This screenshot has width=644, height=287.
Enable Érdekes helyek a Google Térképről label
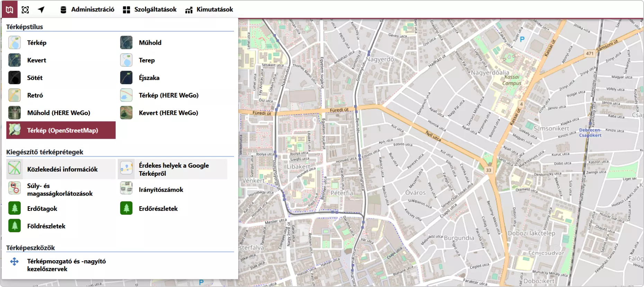click(174, 169)
